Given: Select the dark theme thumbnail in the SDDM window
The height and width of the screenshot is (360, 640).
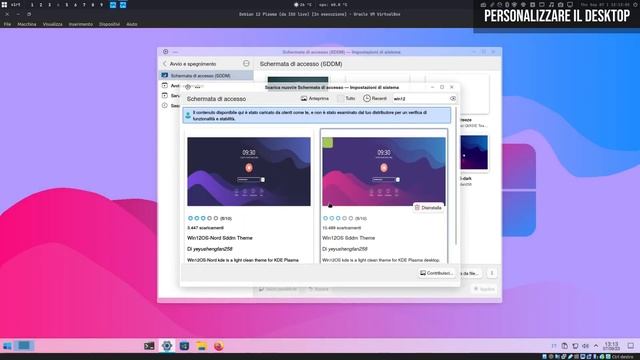Looking at the screenshot, I should (x=474, y=152).
